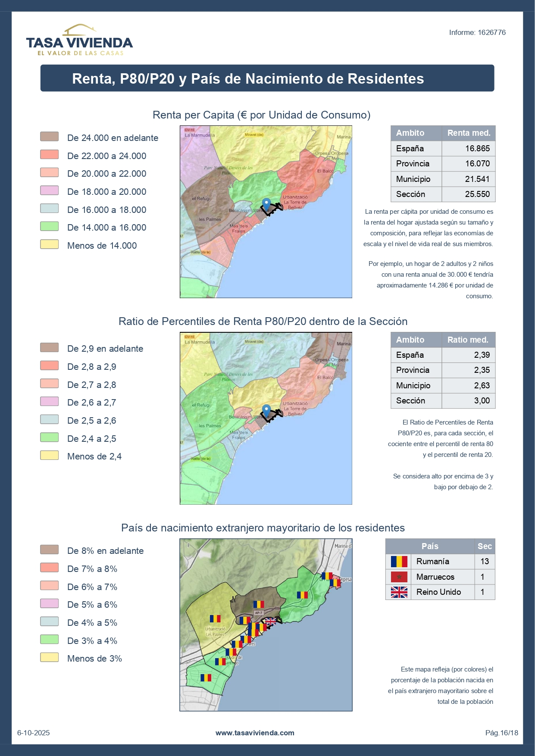
Task: Select the 'Menos de 14.000' yellow swatch
Action: (x=49, y=244)
